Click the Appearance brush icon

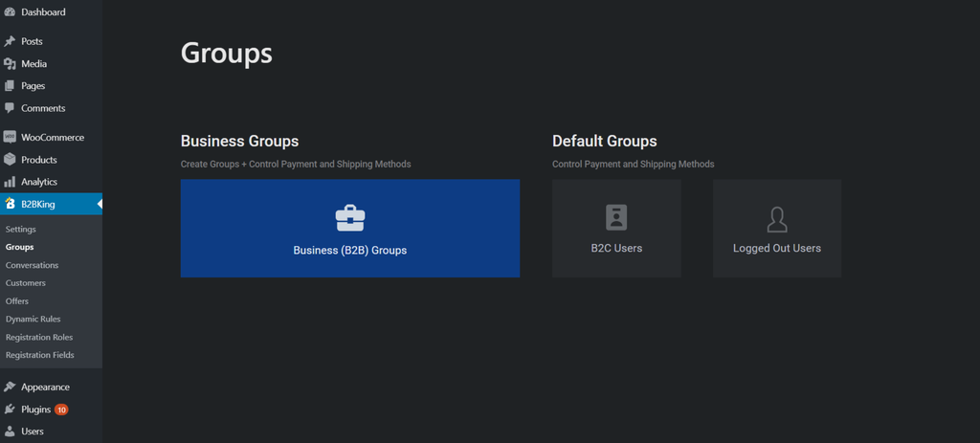[x=10, y=387]
